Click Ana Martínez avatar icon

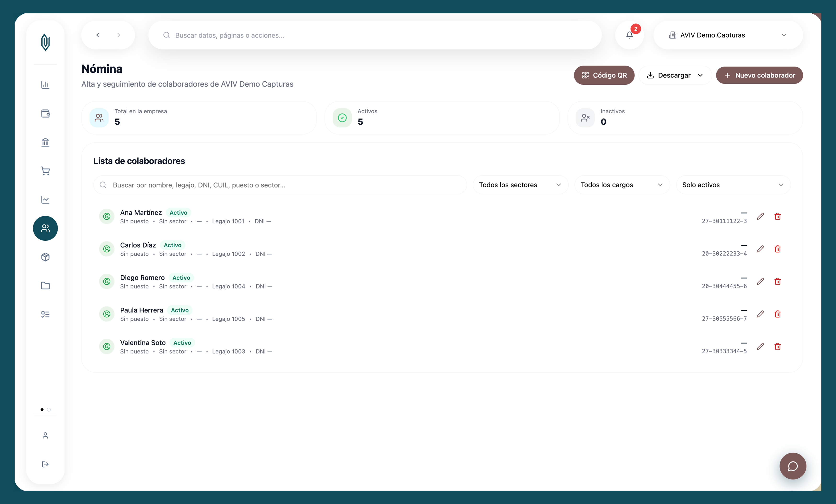(x=107, y=216)
